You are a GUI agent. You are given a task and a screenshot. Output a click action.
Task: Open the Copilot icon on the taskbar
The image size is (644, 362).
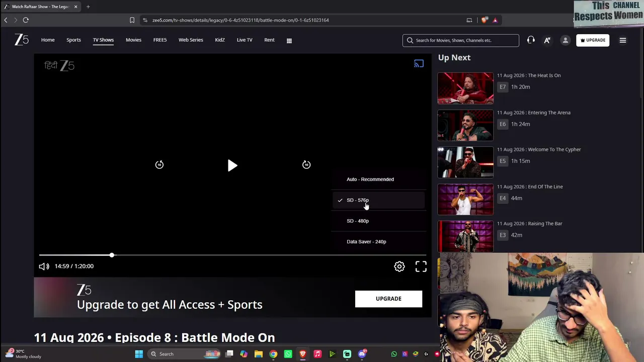click(244, 354)
